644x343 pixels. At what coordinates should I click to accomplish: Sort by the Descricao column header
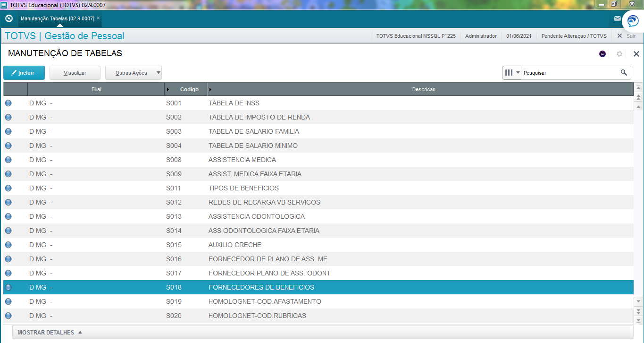420,89
